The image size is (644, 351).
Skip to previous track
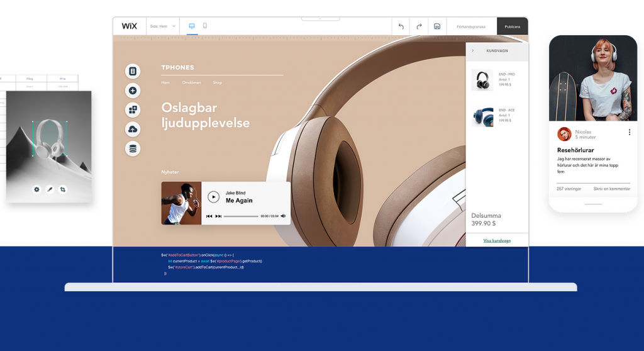209,216
